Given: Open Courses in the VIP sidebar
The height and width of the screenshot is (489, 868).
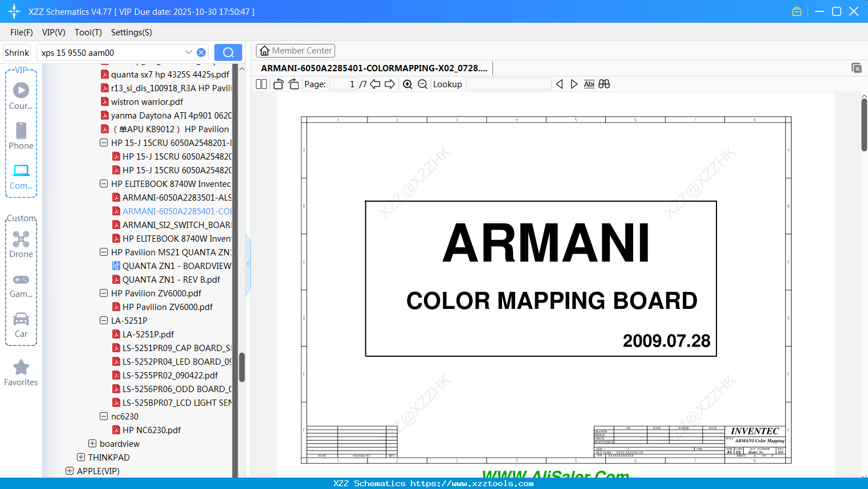Looking at the screenshot, I should click(21, 96).
